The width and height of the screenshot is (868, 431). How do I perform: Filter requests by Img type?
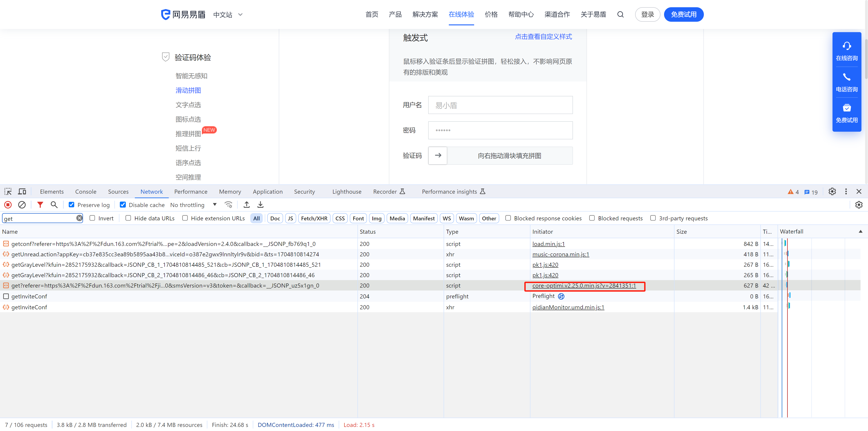(376, 218)
